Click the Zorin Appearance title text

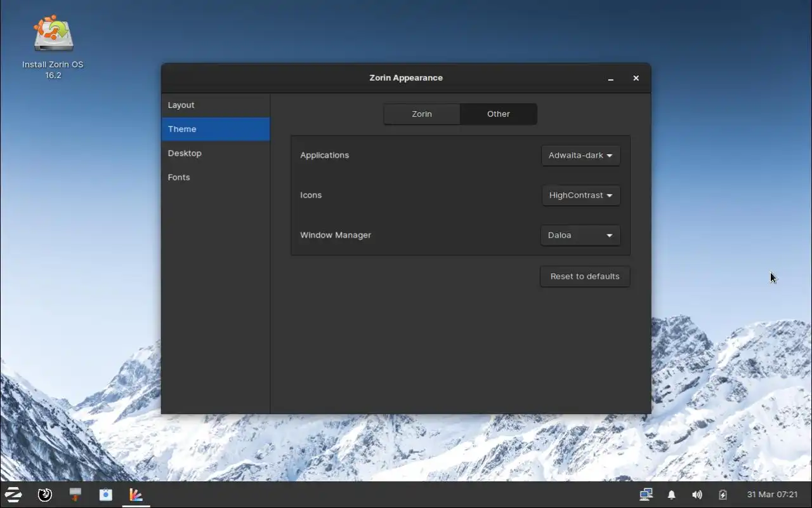[x=406, y=78]
